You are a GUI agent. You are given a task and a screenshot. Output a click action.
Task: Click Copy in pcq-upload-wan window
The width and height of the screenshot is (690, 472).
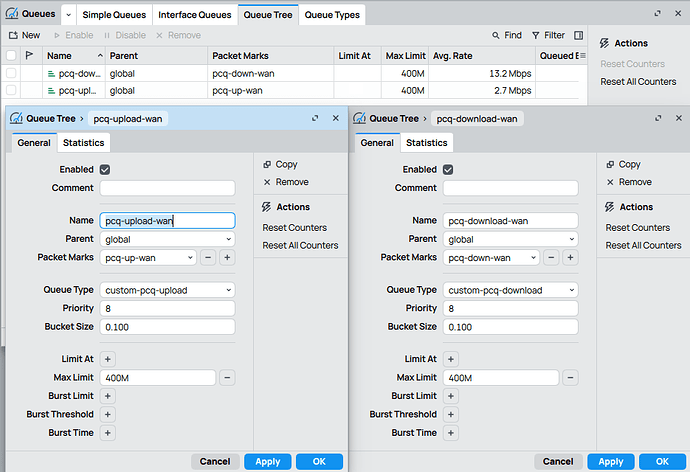pyautogui.click(x=280, y=165)
